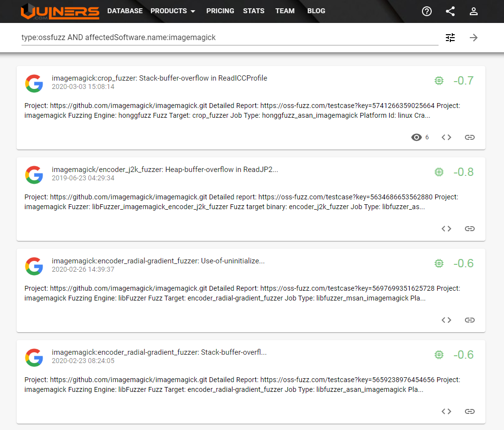The height and width of the screenshot is (430, 504).
Task: Click the Vulners logo
Action: pos(60,11)
